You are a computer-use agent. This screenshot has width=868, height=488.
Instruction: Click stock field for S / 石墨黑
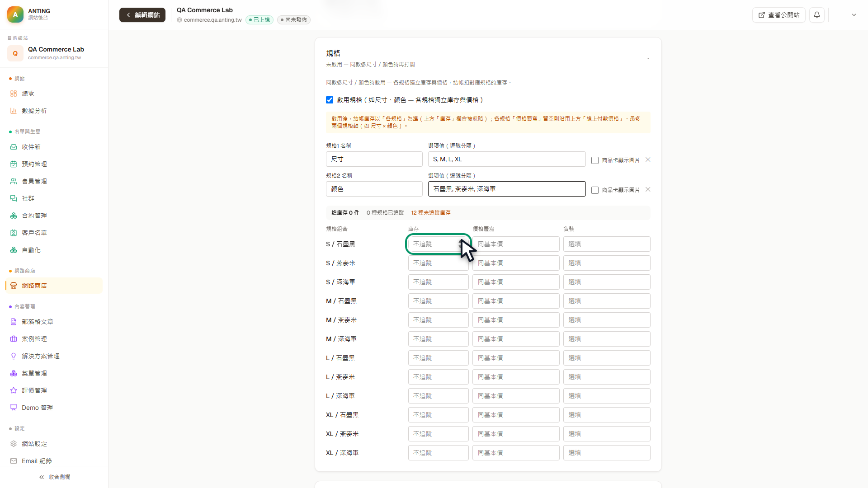click(x=439, y=244)
